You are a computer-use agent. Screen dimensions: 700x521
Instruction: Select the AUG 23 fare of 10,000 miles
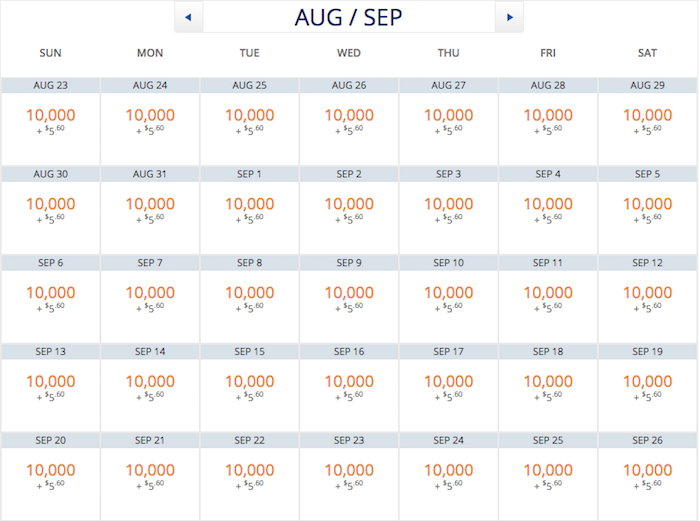click(50, 121)
